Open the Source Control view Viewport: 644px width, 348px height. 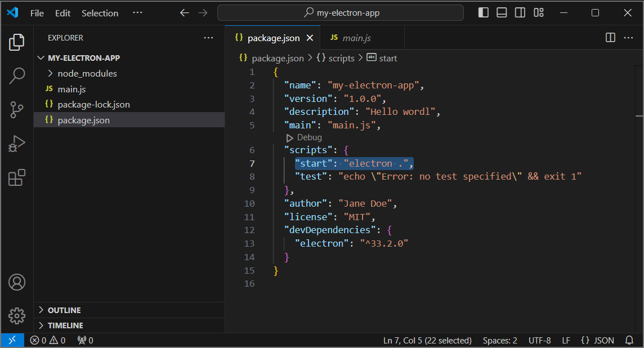(x=17, y=110)
